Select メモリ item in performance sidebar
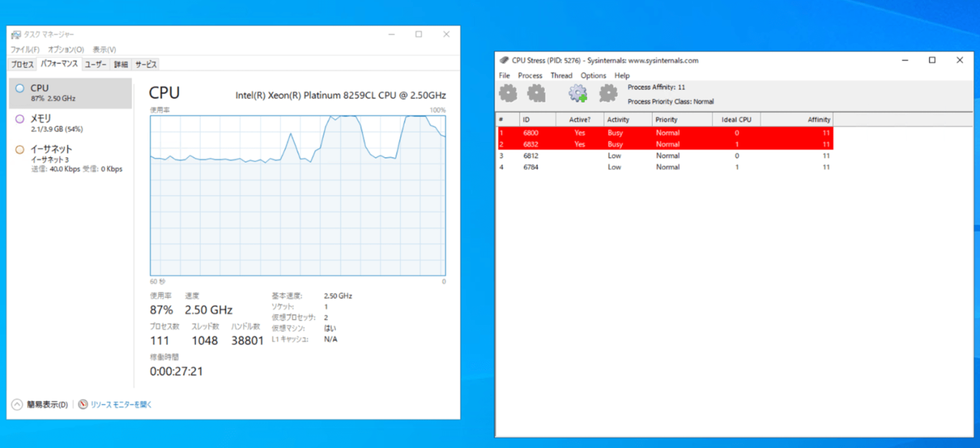 pyautogui.click(x=71, y=123)
